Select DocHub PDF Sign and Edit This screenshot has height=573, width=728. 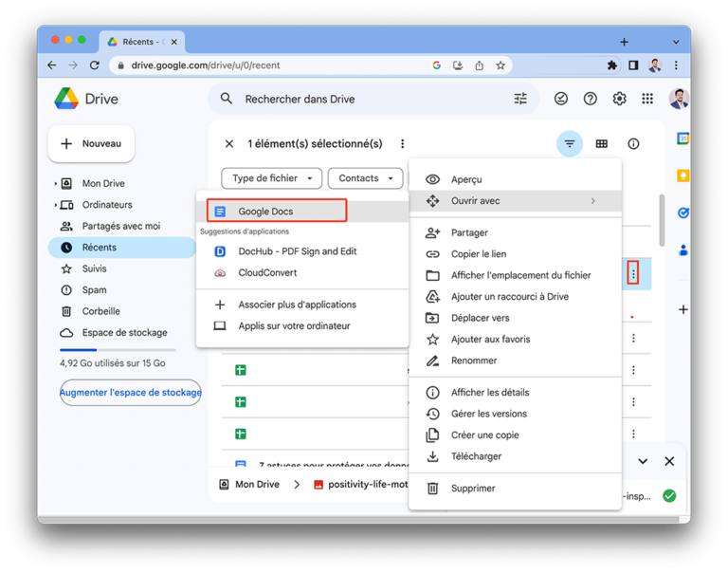[x=297, y=251]
